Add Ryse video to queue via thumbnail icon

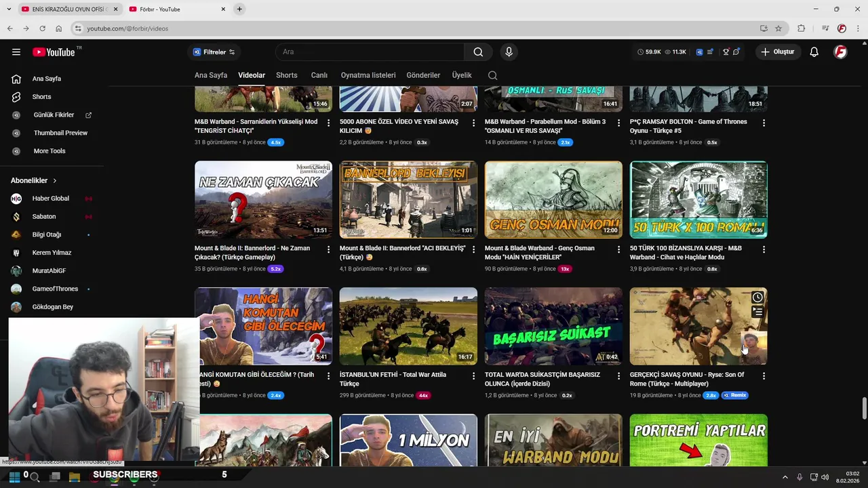[757, 312]
